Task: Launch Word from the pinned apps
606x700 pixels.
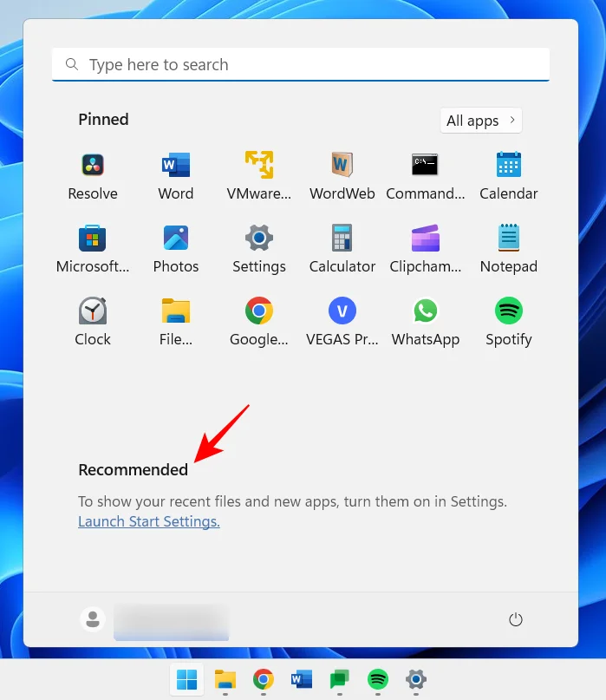Action: tap(176, 177)
